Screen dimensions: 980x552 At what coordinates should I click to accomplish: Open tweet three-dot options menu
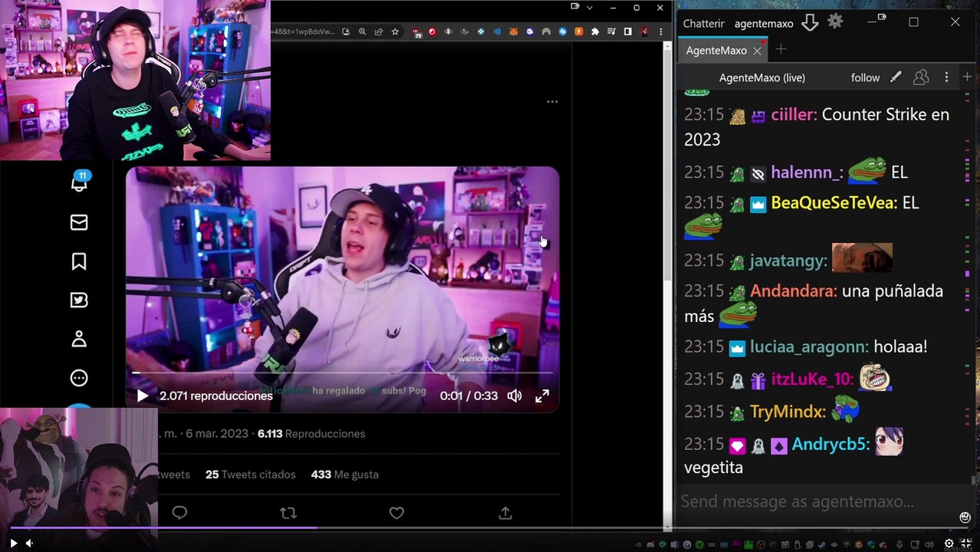click(x=552, y=101)
